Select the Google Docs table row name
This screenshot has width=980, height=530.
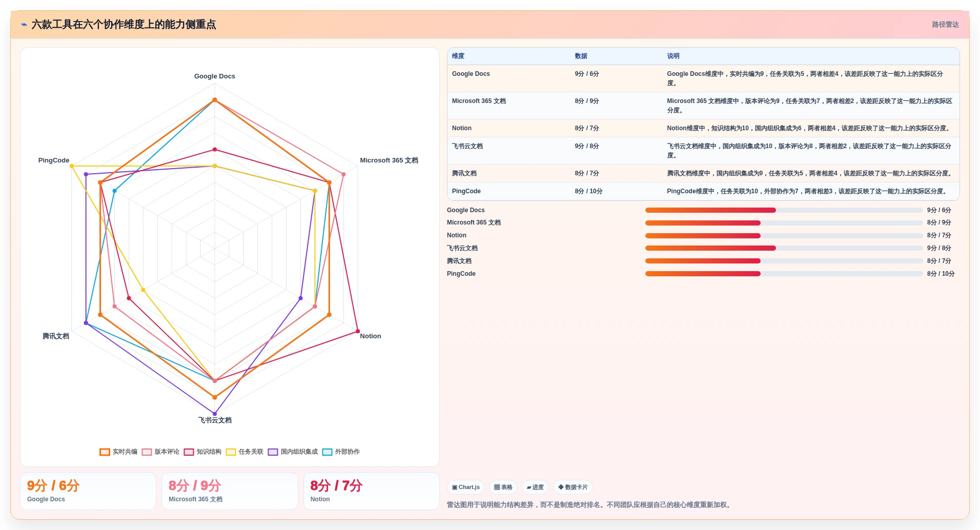[x=471, y=74]
